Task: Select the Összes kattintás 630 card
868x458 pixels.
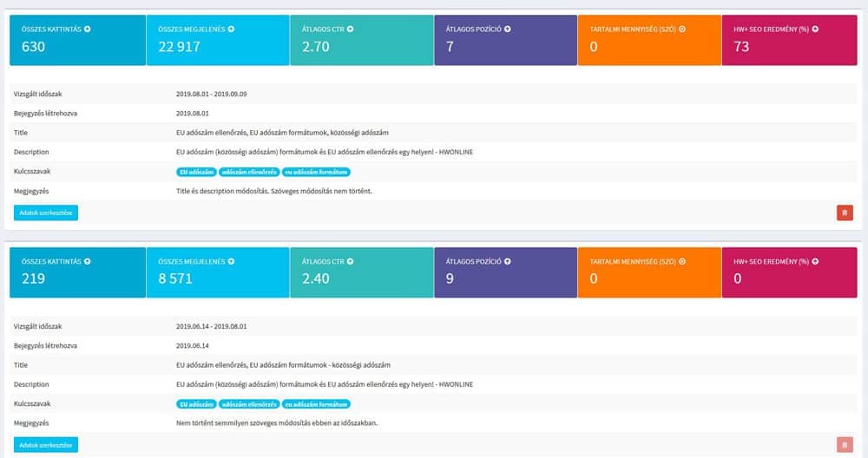Action: coord(78,41)
